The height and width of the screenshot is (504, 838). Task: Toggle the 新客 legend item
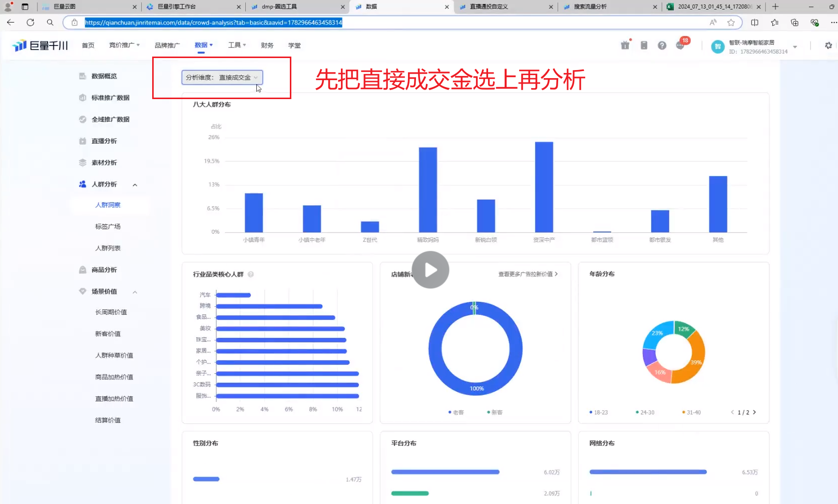(495, 412)
